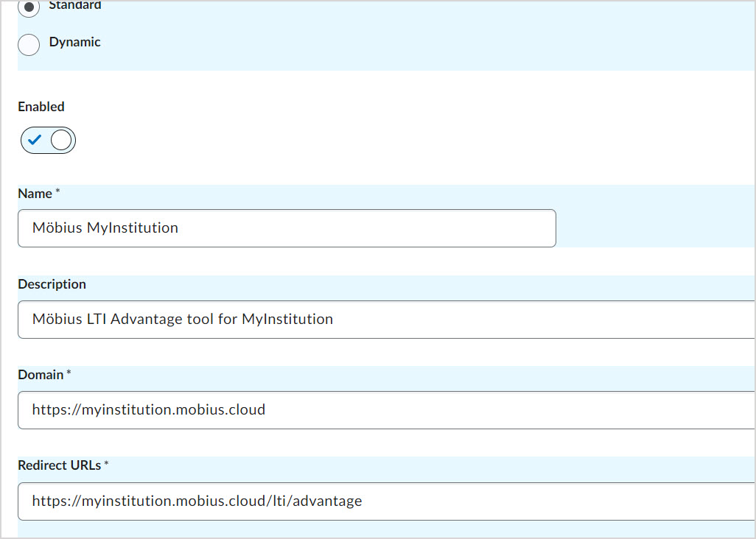Click the Enabled section heading
The image size is (756, 539).
[41, 107]
